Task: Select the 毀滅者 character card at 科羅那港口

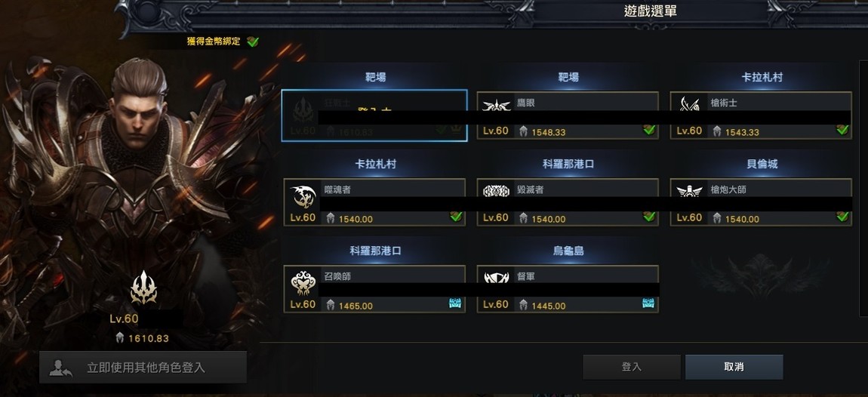Action: [568, 202]
